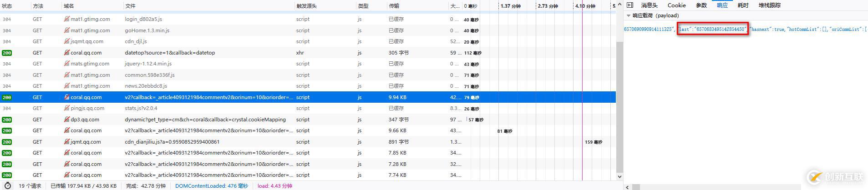This screenshot has height=190, width=868.
Task: Click the insecure lock icon beside mats.gtimg.com
Action: 67,64
